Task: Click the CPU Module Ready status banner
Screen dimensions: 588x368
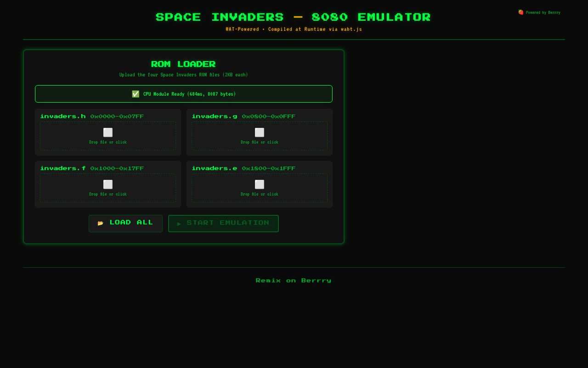Action: pyautogui.click(x=184, y=93)
